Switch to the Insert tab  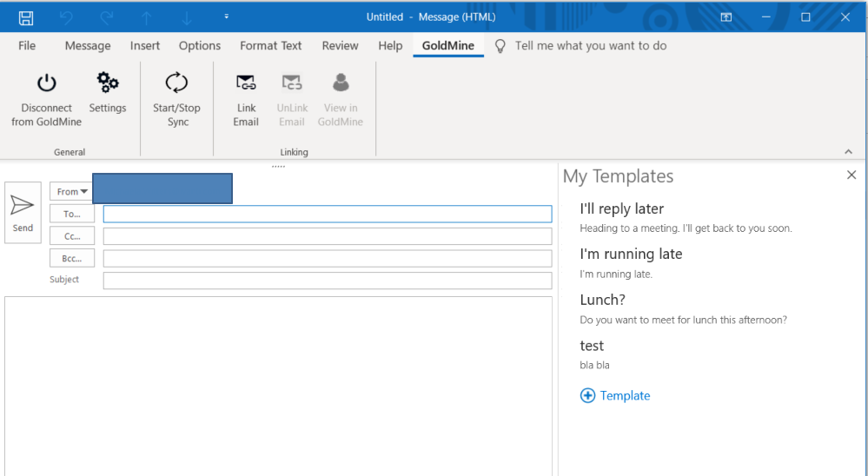click(x=145, y=46)
